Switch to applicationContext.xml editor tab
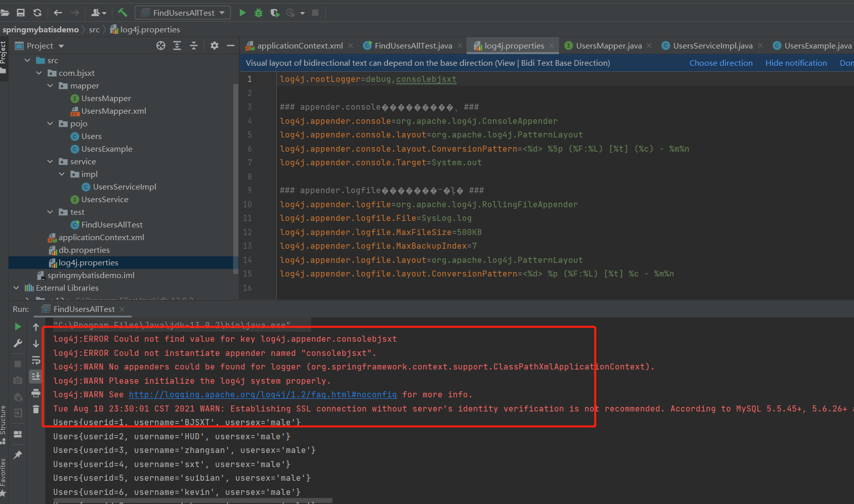The height and width of the screenshot is (504, 854). 300,45
